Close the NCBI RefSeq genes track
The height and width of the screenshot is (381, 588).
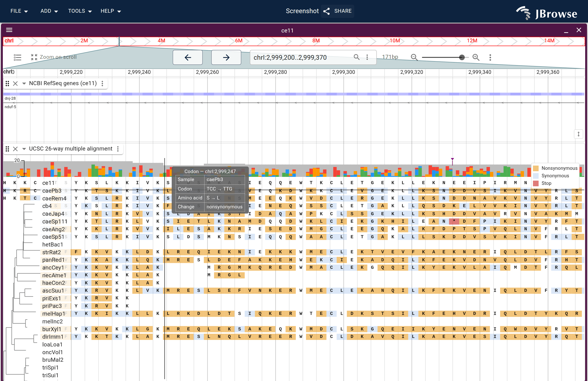click(15, 83)
